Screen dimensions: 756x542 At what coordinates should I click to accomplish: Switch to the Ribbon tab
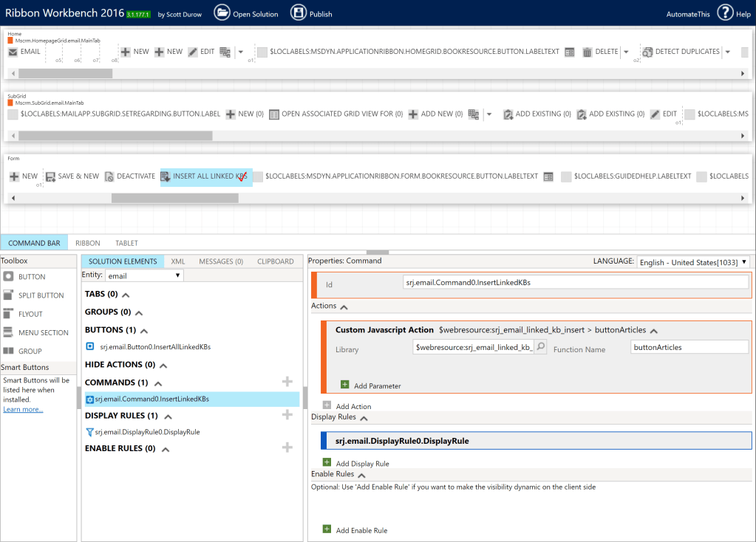coord(88,243)
